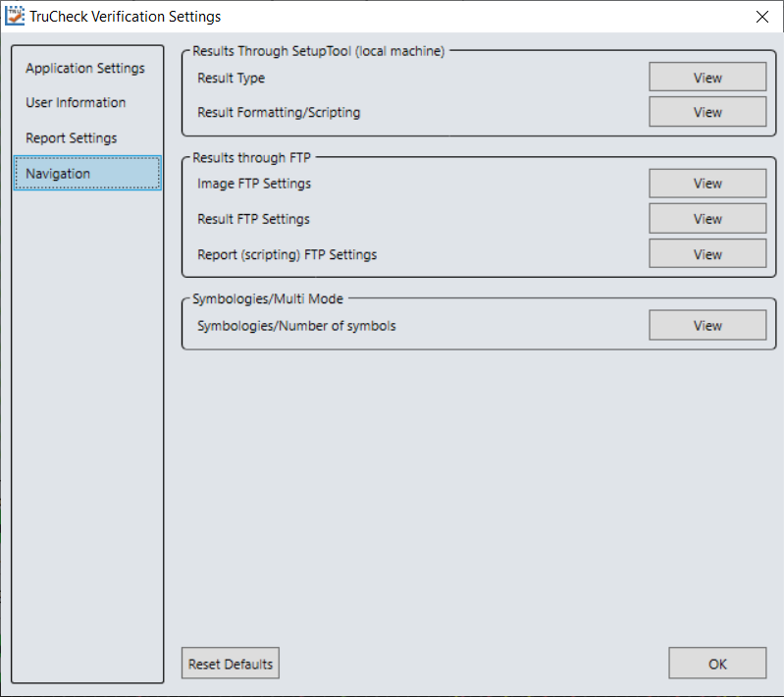View the Result Formatting/Scripting settings
Screen dimensions: 784x697
pyautogui.click(x=706, y=112)
